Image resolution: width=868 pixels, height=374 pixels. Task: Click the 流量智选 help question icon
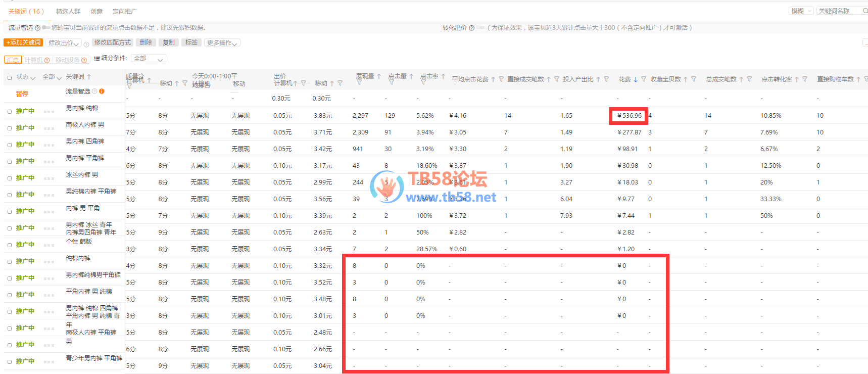38,28
